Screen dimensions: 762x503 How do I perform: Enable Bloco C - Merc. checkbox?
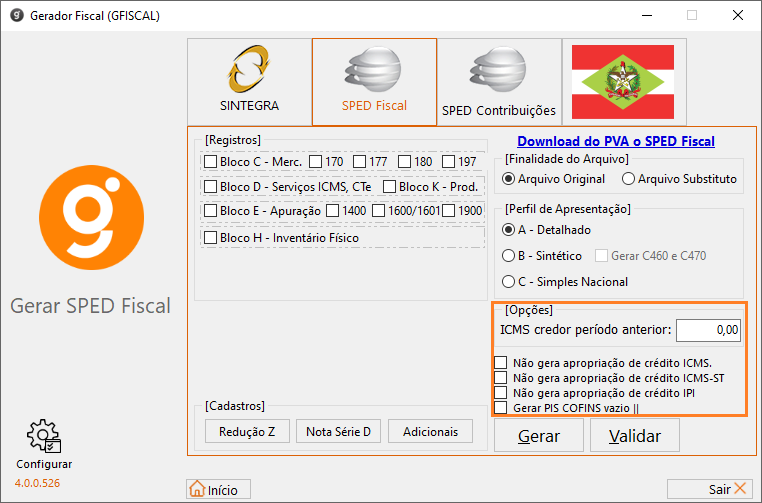pyautogui.click(x=210, y=161)
